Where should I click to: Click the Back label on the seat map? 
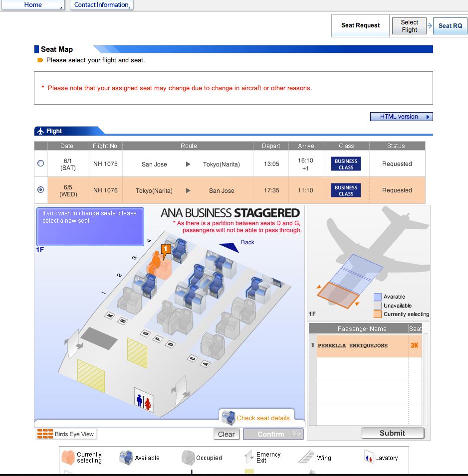[247, 242]
